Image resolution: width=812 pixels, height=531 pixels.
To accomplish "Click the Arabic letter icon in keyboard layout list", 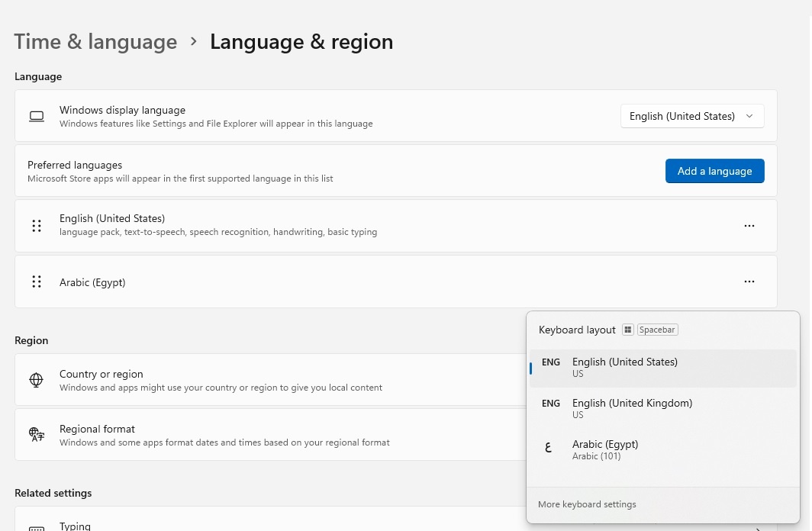I will point(548,449).
